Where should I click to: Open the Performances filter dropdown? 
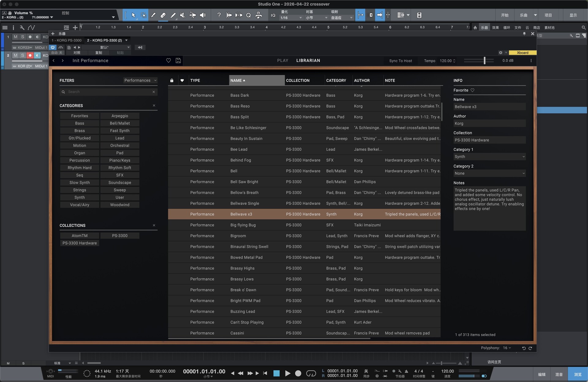(x=140, y=81)
